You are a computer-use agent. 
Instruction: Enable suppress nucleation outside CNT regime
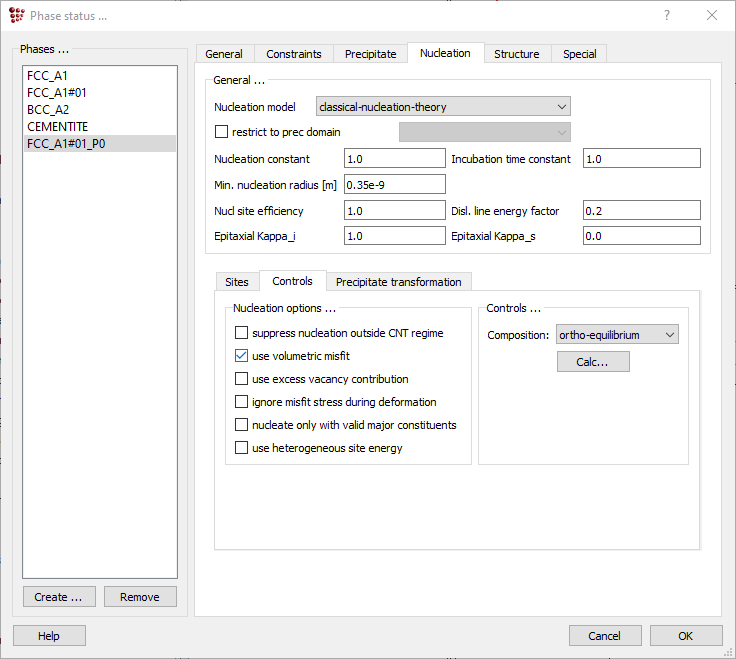[x=241, y=333]
